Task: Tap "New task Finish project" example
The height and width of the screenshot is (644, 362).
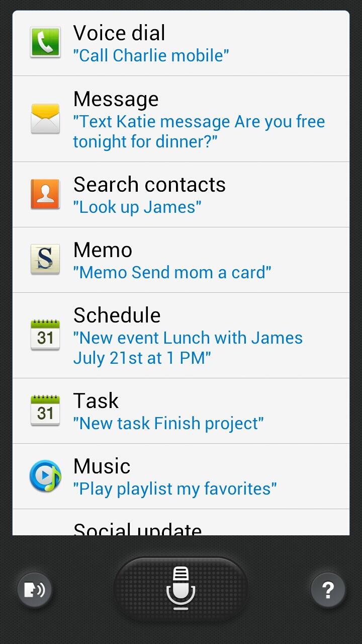Action: click(168, 423)
